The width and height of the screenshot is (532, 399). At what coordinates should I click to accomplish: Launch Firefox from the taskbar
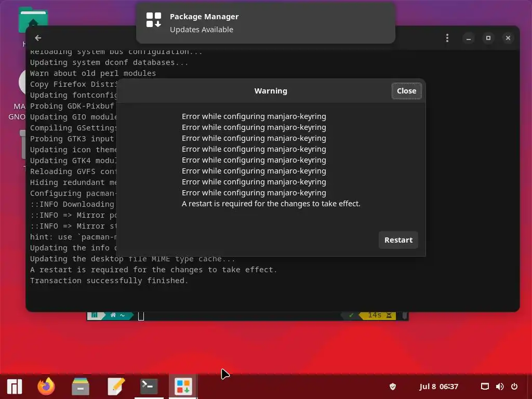[46, 387]
